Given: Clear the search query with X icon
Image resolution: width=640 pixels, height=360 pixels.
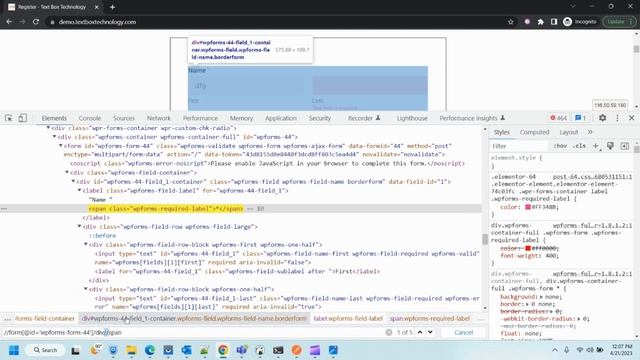Looking at the screenshot, I should [x=389, y=332].
